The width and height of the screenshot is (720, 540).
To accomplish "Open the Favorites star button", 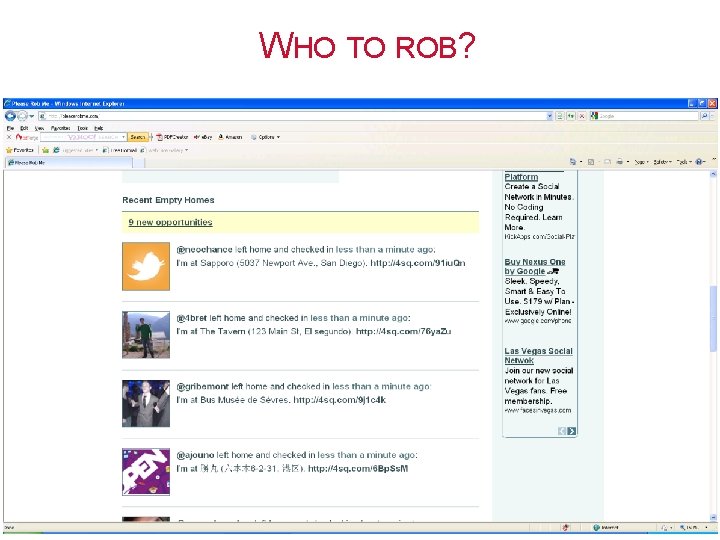I will 20,150.
